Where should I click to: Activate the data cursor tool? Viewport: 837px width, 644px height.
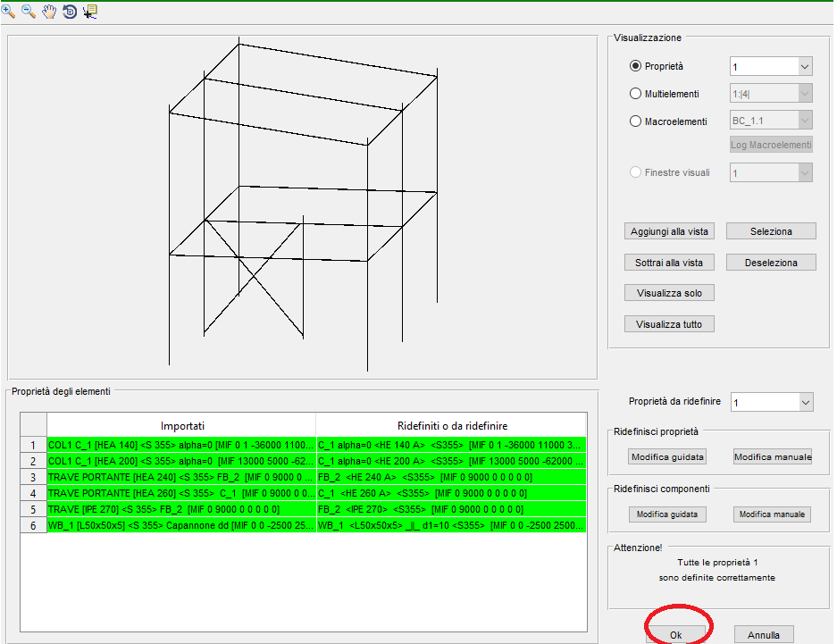[x=89, y=11]
